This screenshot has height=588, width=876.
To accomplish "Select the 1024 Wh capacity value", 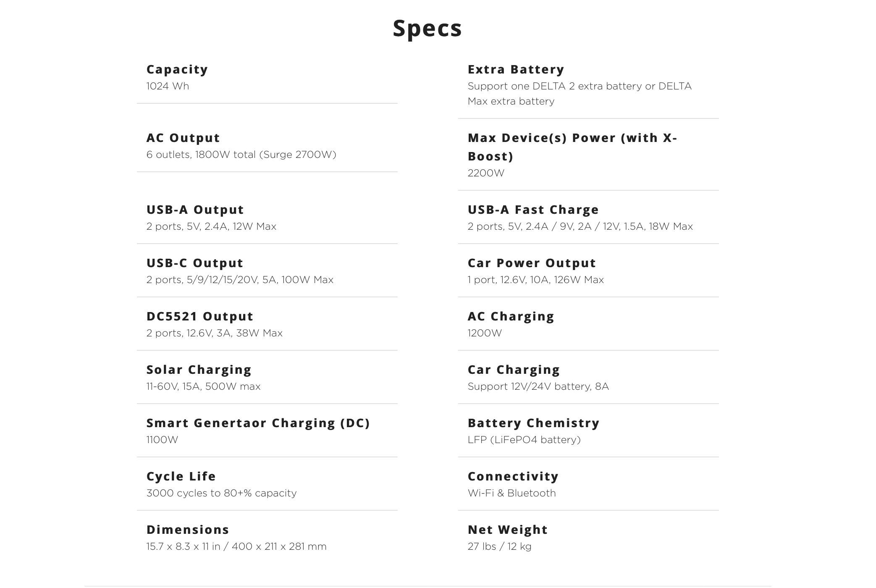I will 168,86.
